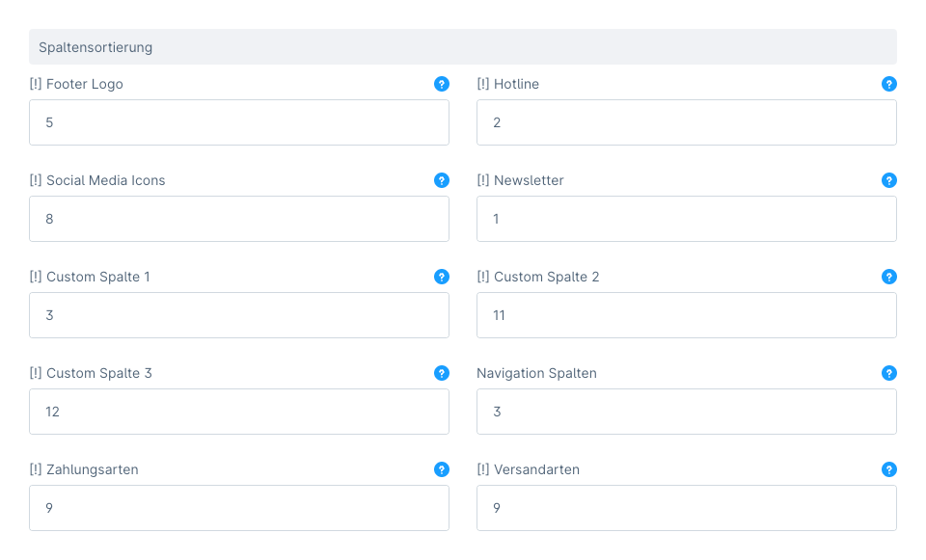Screen dimensions: 926x560
Task: Focus the Footer Logo input field
Action: 238,122
